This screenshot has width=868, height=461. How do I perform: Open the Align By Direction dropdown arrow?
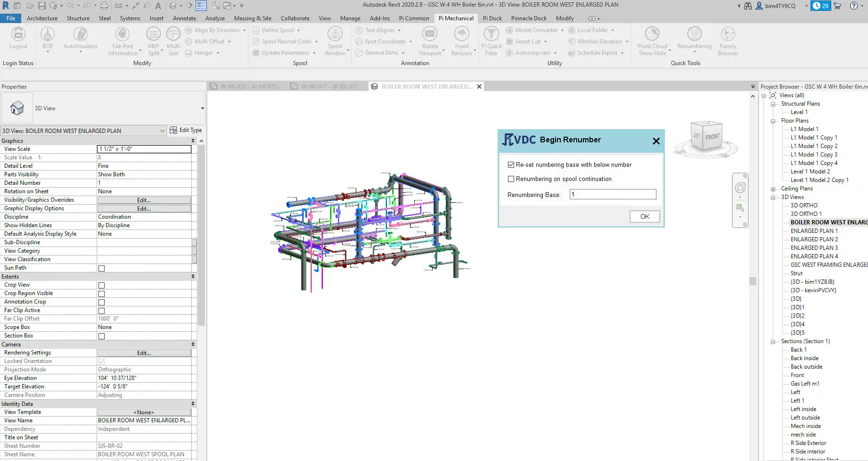244,30
